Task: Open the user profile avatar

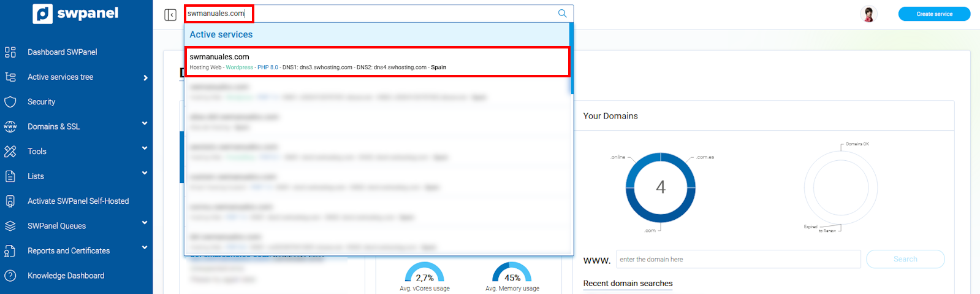Action: point(868,14)
